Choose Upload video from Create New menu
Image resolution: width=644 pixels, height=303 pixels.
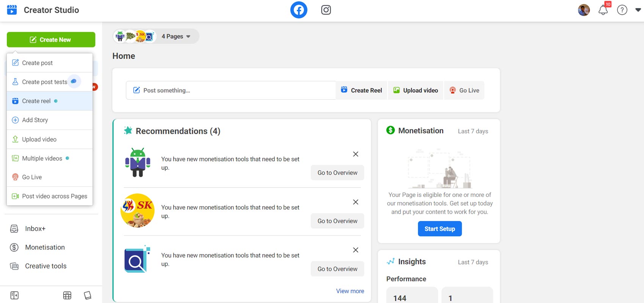point(50,139)
